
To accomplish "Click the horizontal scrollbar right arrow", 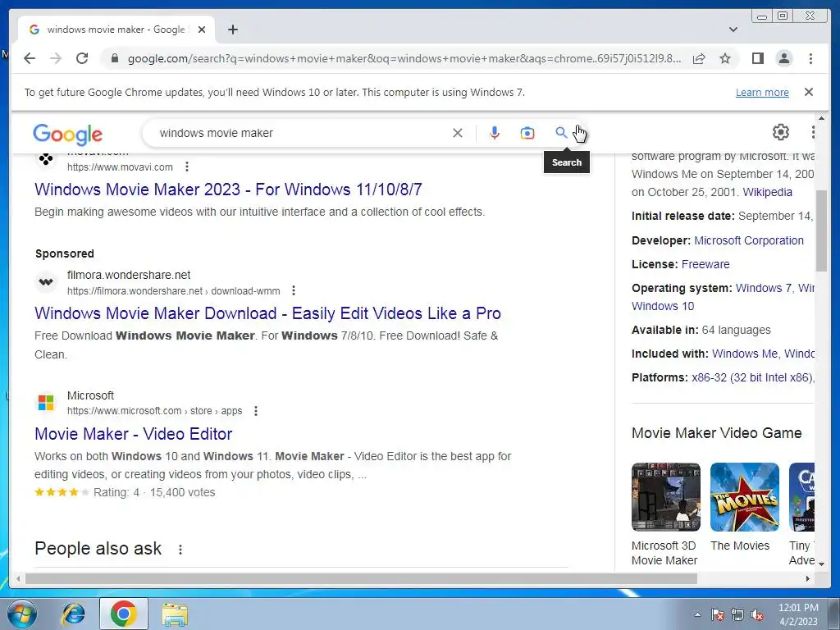I will 808,578.
